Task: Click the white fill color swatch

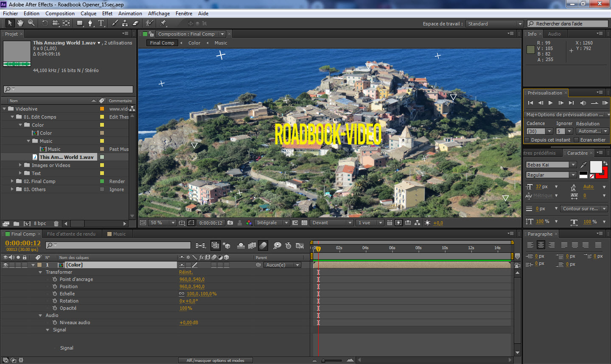Action: click(x=595, y=167)
